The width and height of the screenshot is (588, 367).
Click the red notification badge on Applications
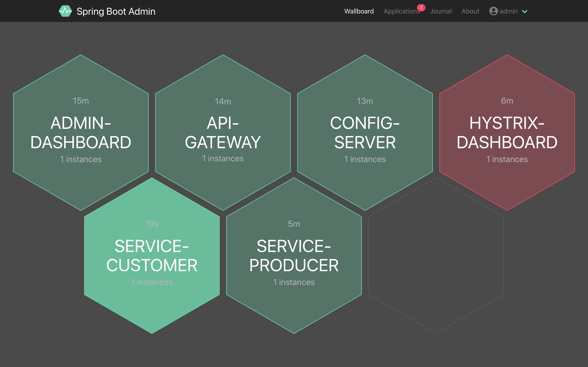pos(421,8)
